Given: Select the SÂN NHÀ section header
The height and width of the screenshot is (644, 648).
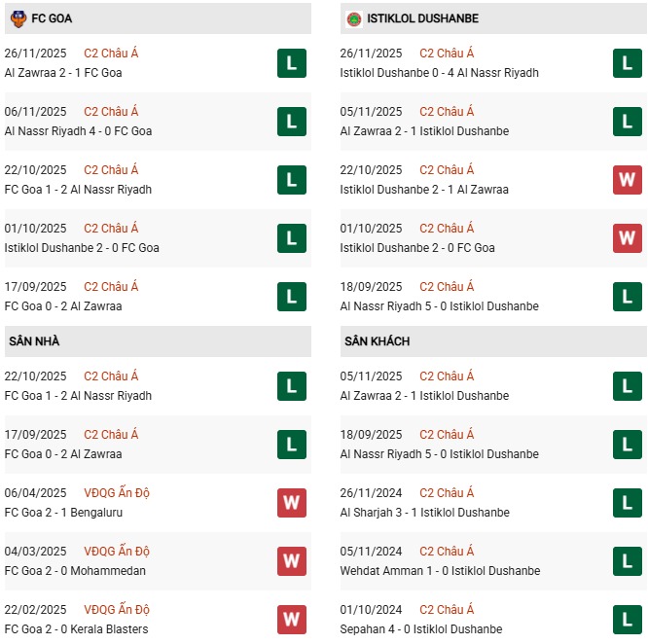Looking at the screenshot, I should pyautogui.click(x=34, y=341).
